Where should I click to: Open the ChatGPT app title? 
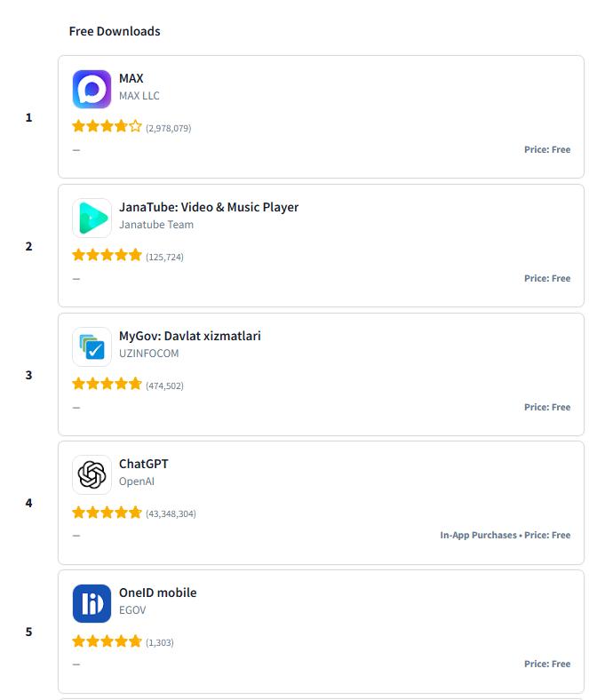[x=144, y=464]
